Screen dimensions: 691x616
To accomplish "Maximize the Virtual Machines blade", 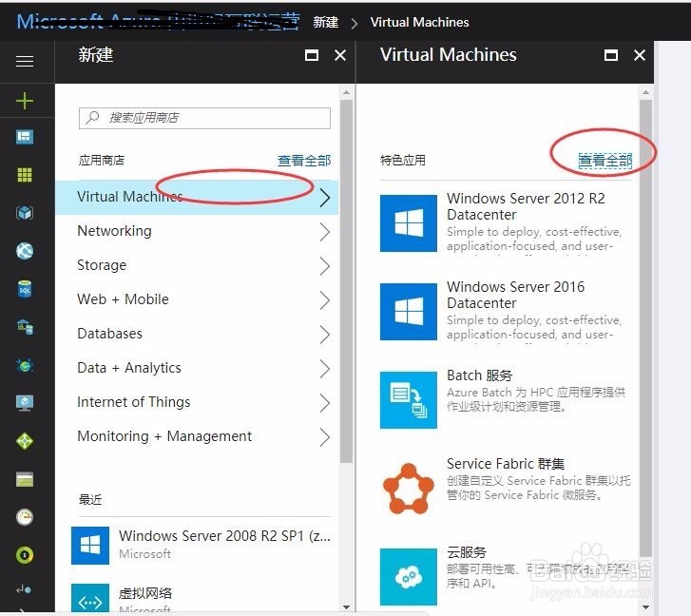I will tap(611, 55).
